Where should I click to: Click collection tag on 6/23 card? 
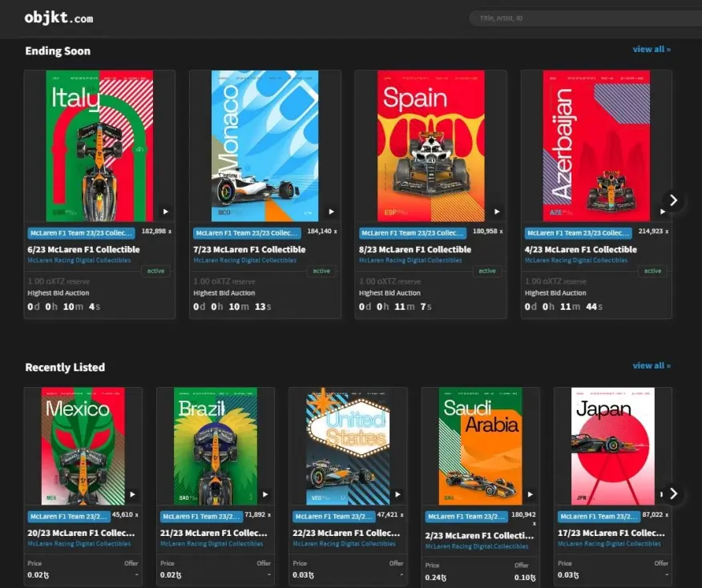click(x=82, y=233)
